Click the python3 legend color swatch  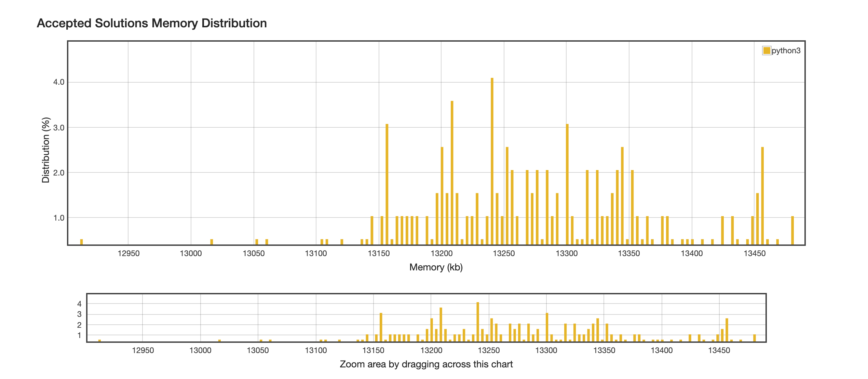pyautogui.click(x=767, y=51)
